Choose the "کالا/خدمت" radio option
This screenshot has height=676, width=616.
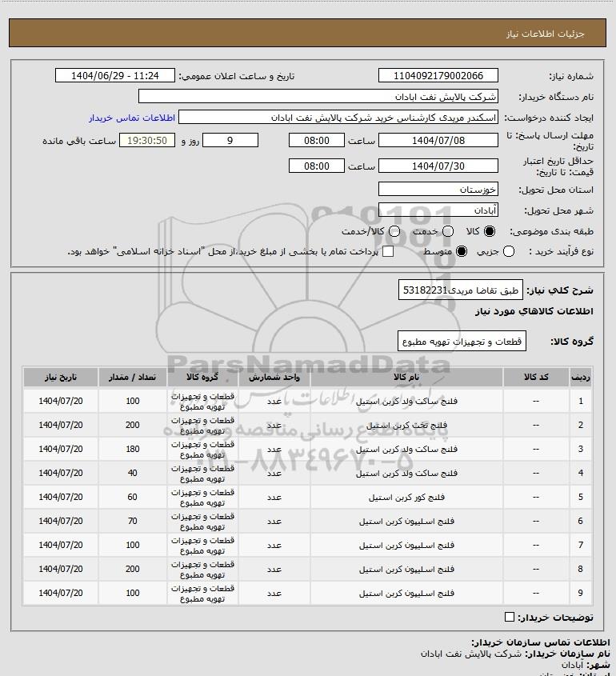394,231
